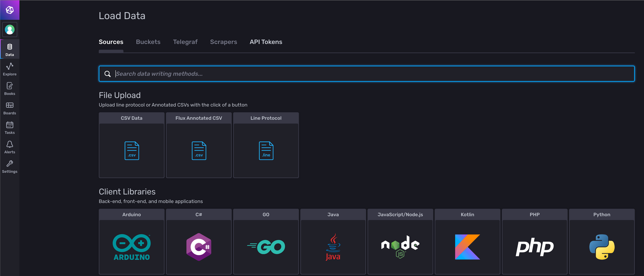
Task: Click the PHP card title
Action: point(535,214)
